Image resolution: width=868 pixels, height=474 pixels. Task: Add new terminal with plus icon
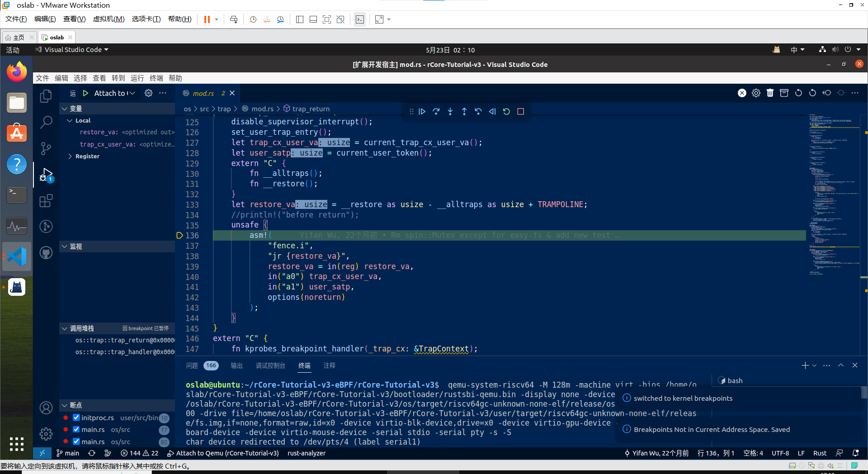click(x=805, y=365)
